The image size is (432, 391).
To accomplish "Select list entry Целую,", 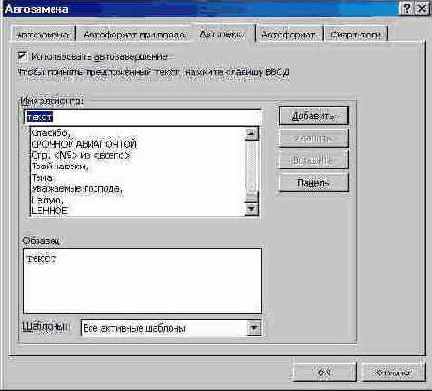I will point(47,200).
